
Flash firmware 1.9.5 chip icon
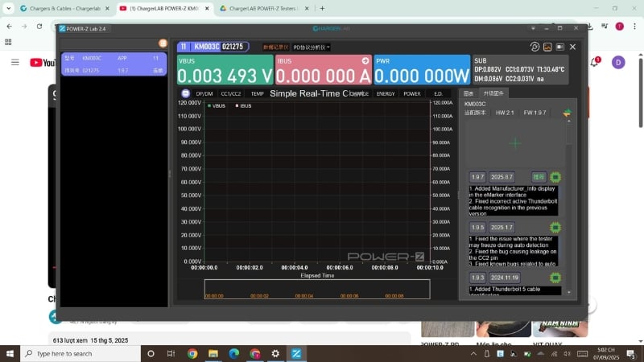tap(555, 228)
